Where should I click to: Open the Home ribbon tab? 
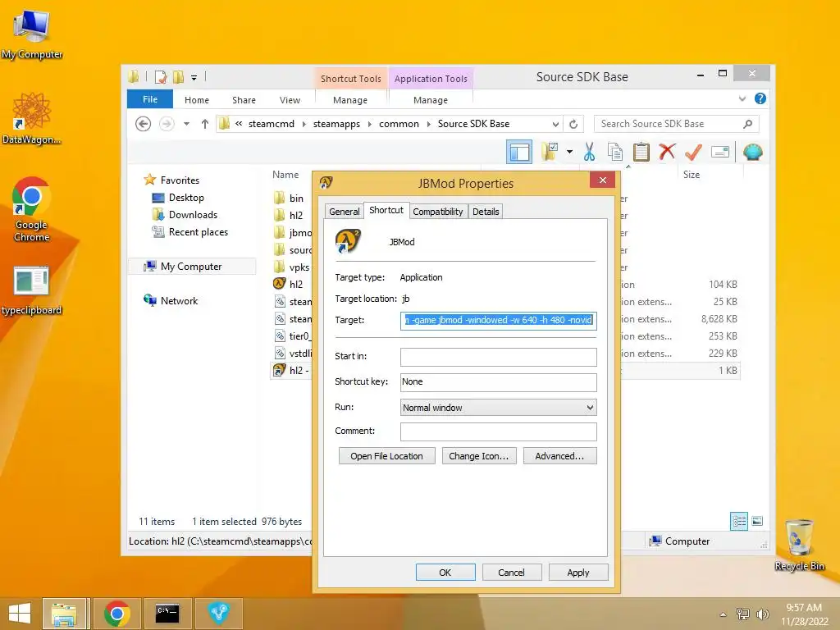pyautogui.click(x=197, y=100)
